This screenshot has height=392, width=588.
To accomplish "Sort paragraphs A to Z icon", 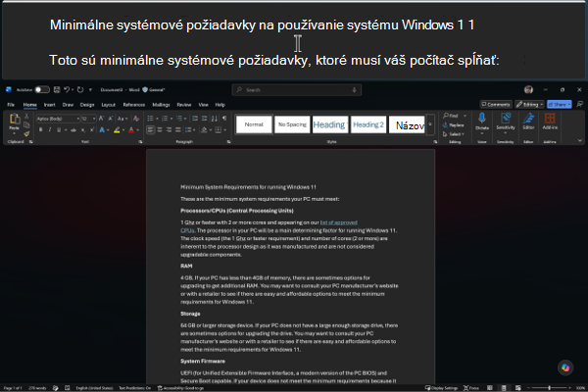I will click(214, 119).
